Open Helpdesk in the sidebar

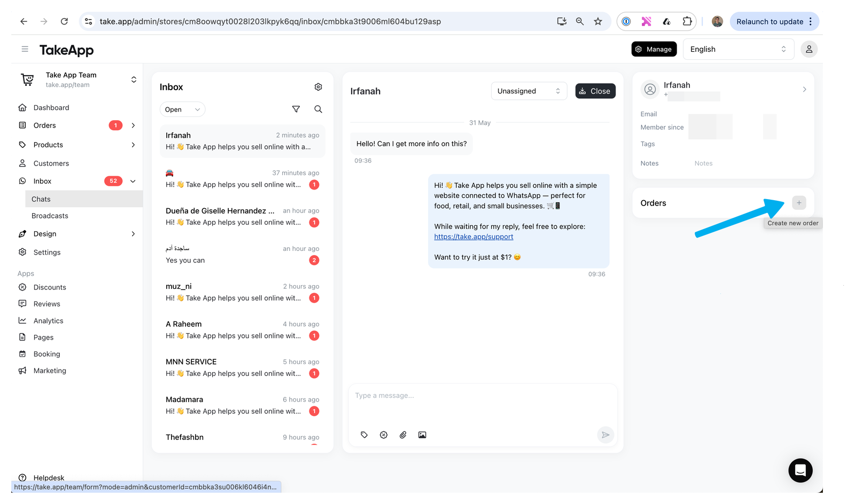tap(49, 478)
